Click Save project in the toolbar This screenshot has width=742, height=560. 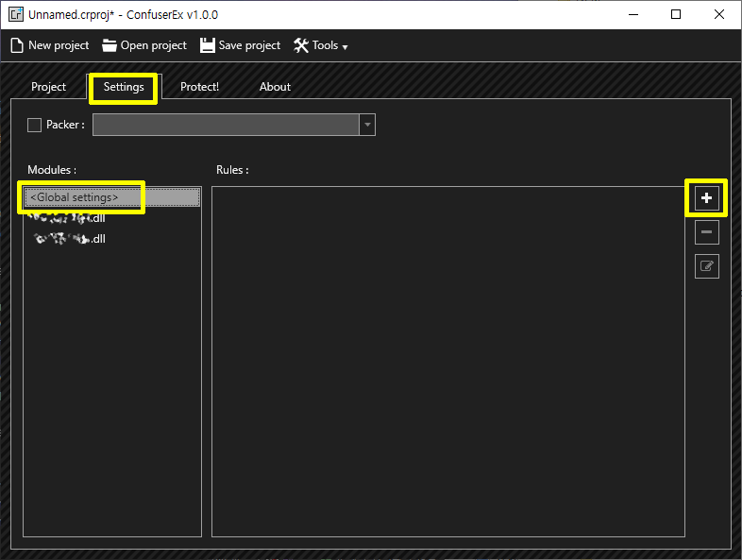(x=241, y=45)
